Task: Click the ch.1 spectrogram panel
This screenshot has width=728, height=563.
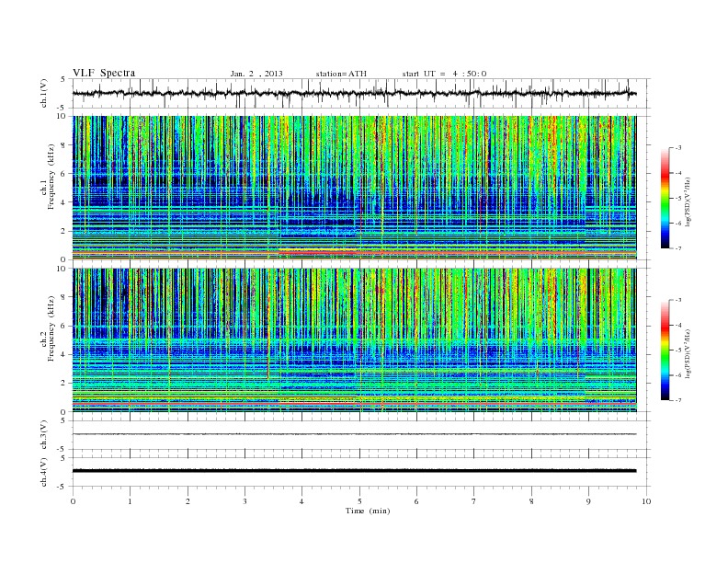Action: click(354, 188)
